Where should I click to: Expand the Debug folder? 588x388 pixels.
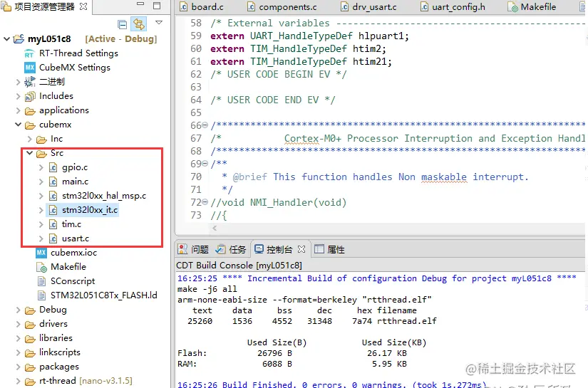[18, 310]
